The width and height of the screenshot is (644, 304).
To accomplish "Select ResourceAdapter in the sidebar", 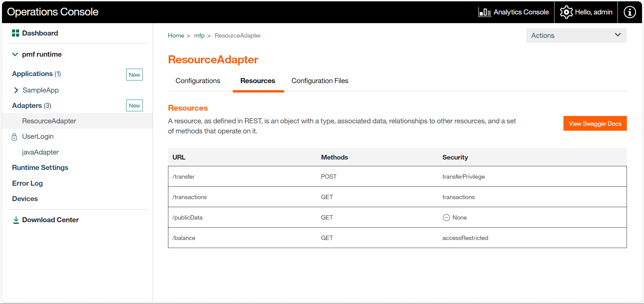I will (49, 121).
